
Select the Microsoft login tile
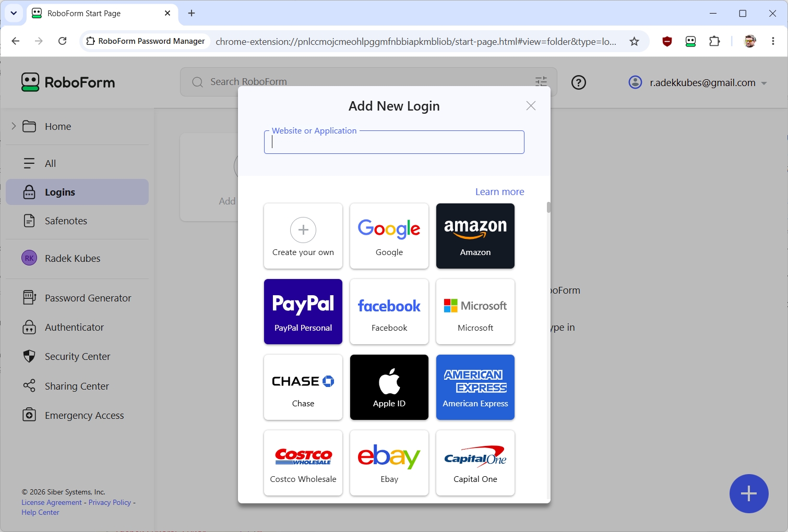[475, 311]
